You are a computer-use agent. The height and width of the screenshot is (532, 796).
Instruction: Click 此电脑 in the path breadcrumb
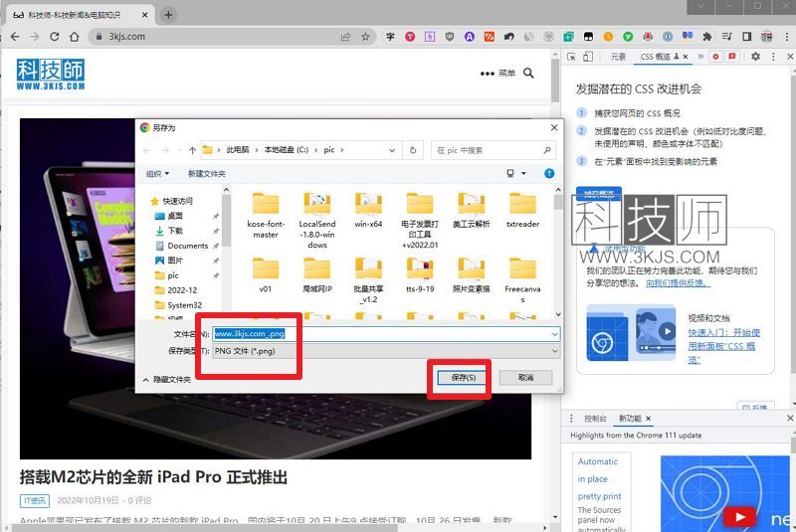[237, 150]
